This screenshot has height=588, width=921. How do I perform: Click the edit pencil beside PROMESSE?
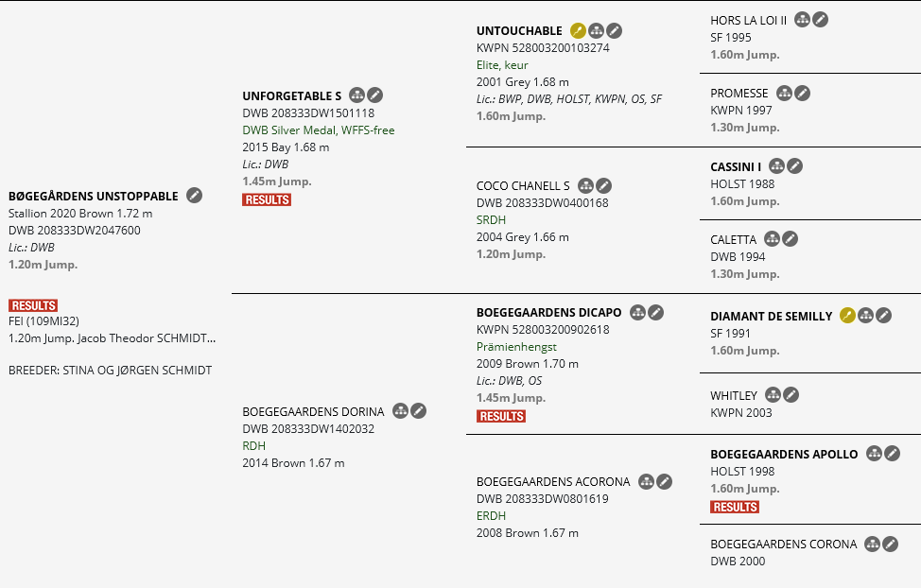[802, 94]
